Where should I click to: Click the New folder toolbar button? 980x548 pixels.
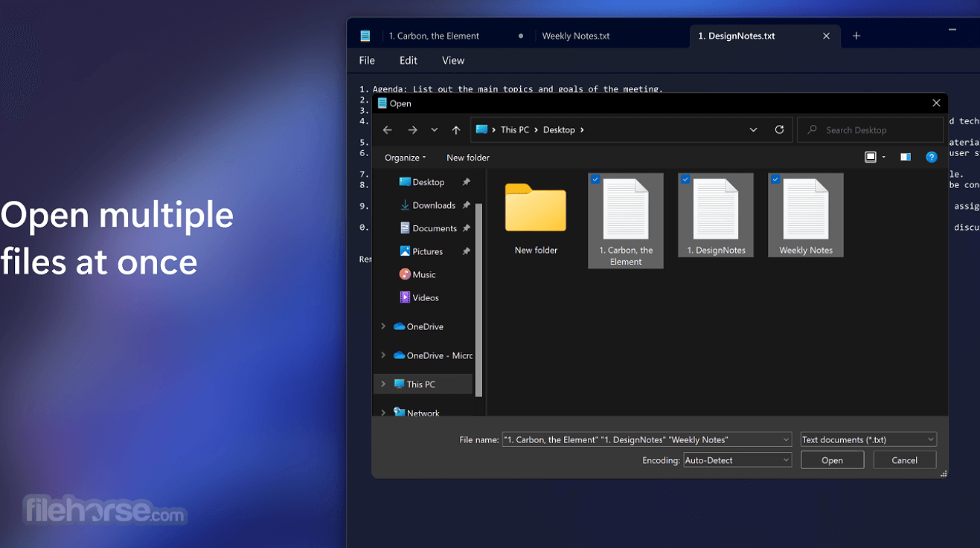pos(468,158)
